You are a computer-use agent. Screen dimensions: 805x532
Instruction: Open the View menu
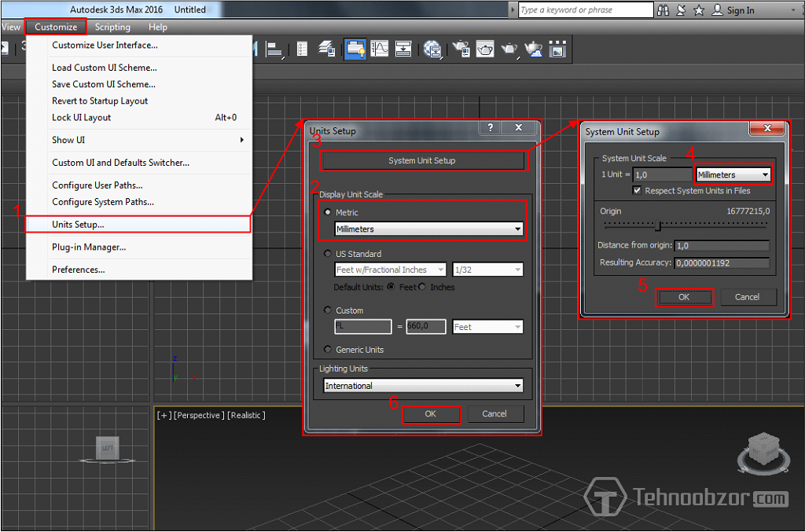pos(11,28)
